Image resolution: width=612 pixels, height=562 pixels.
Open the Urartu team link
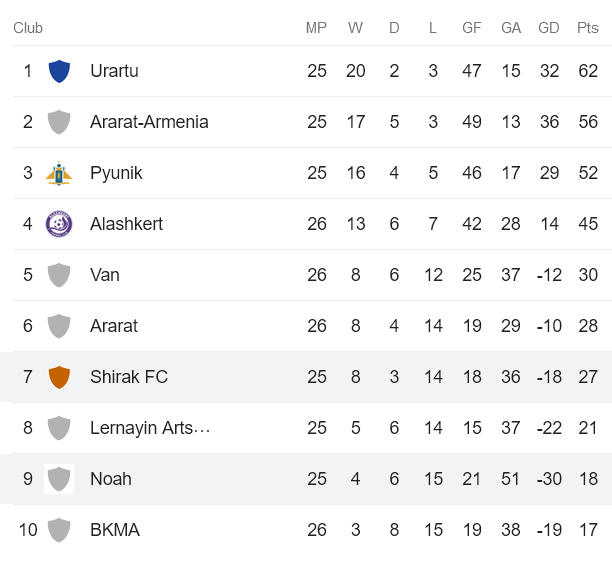(114, 71)
